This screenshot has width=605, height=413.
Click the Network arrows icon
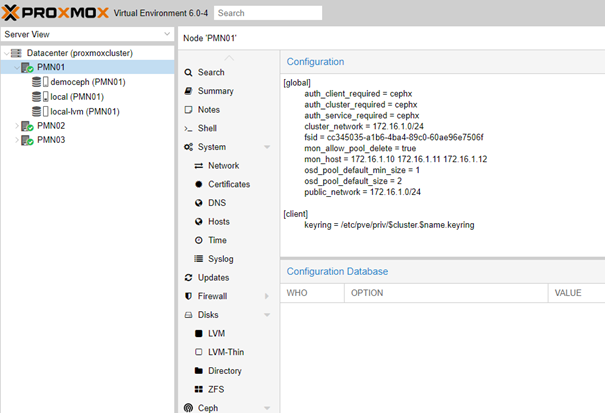coord(199,166)
